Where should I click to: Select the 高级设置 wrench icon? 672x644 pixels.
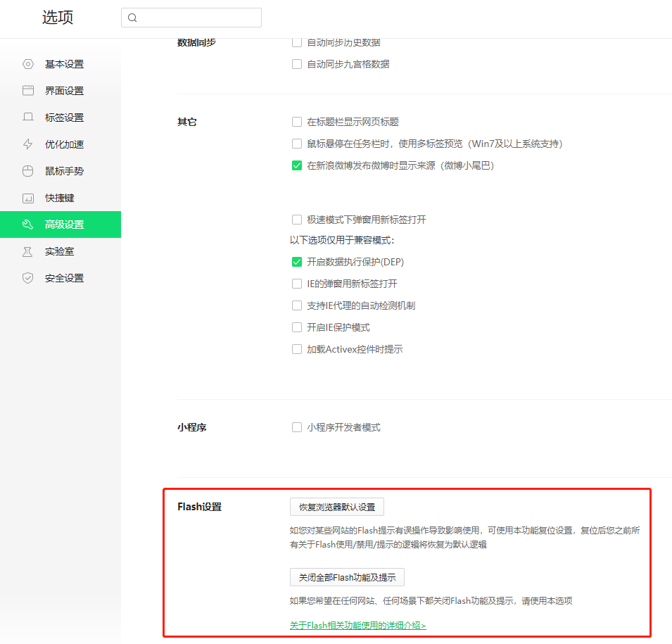coord(27,224)
